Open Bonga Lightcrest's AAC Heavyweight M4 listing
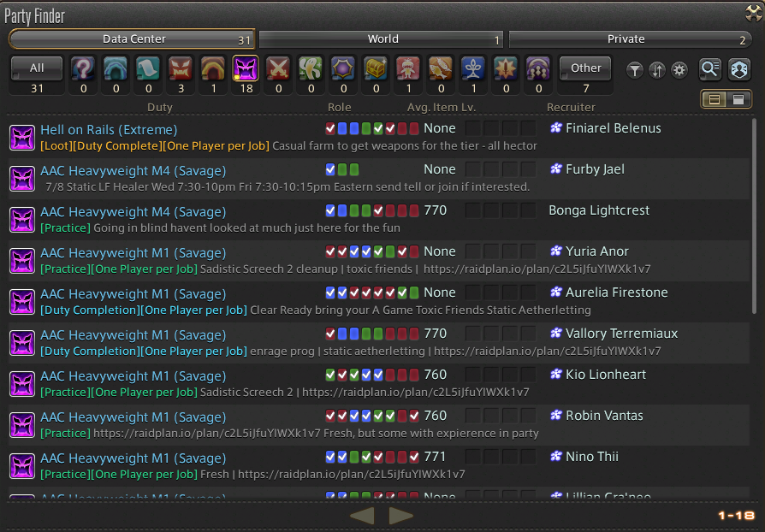 [x=378, y=220]
